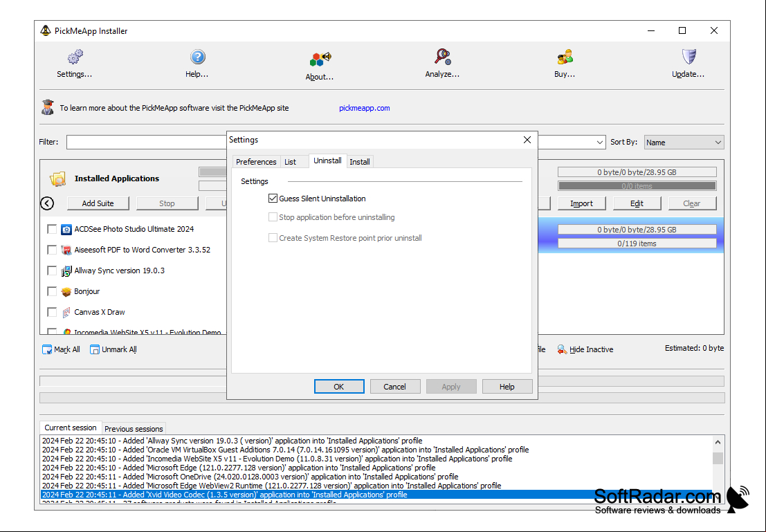Viewport: 766px width, 532px height.
Task: Switch to the Preferences tab
Action: click(x=256, y=162)
